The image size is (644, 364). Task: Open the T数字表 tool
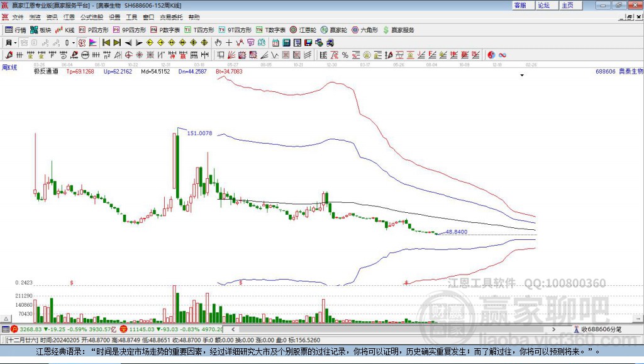[270, 30]
